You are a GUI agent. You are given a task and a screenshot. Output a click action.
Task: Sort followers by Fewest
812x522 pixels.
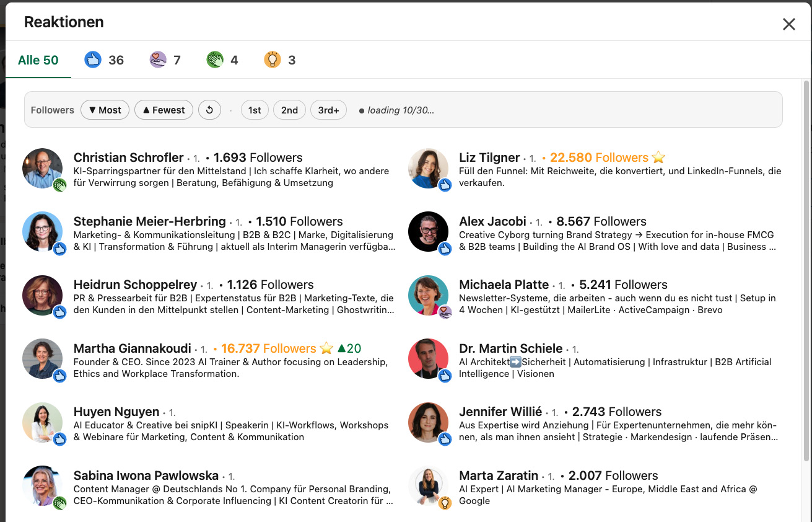164,110
